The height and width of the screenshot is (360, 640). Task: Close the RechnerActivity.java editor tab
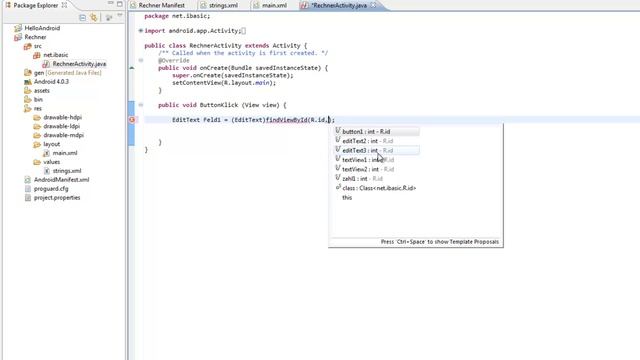pyautogui.click(x=373, y=5)
